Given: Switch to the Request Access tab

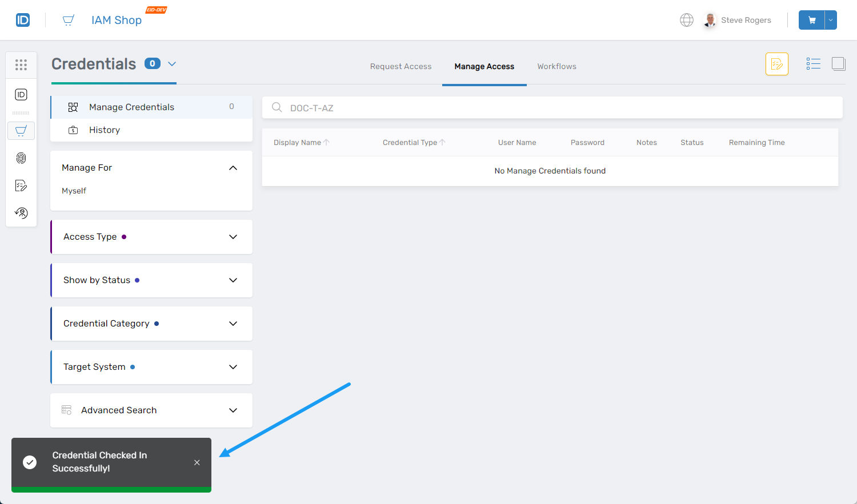Looking at the screenshot, I should 401,66.
